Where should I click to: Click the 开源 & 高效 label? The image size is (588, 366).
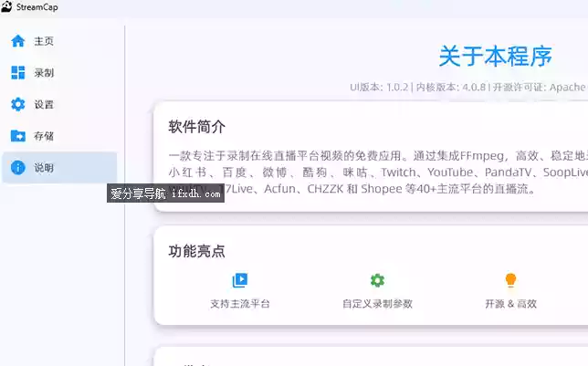click(x=510, y=304)
